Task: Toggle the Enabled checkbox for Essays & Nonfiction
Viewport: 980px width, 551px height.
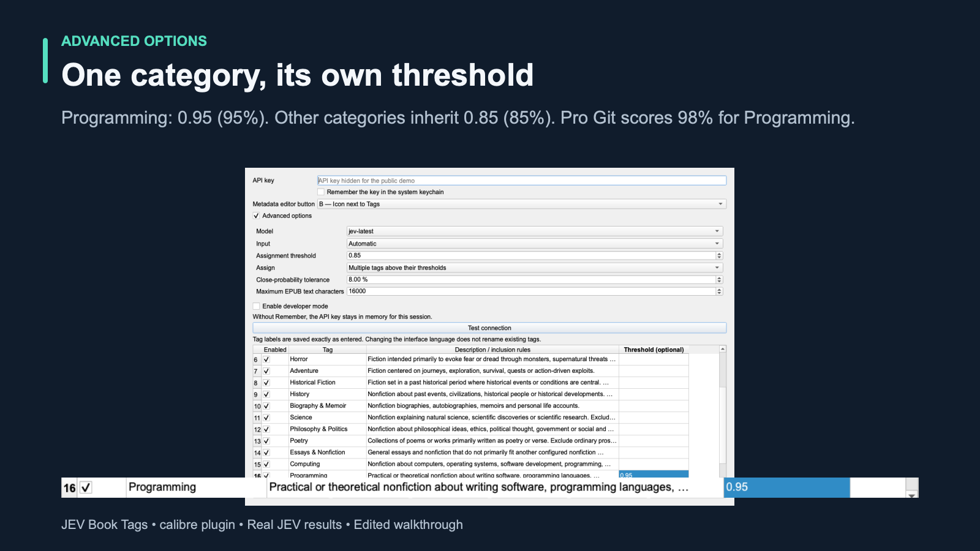Action: [x=266, y=452]
